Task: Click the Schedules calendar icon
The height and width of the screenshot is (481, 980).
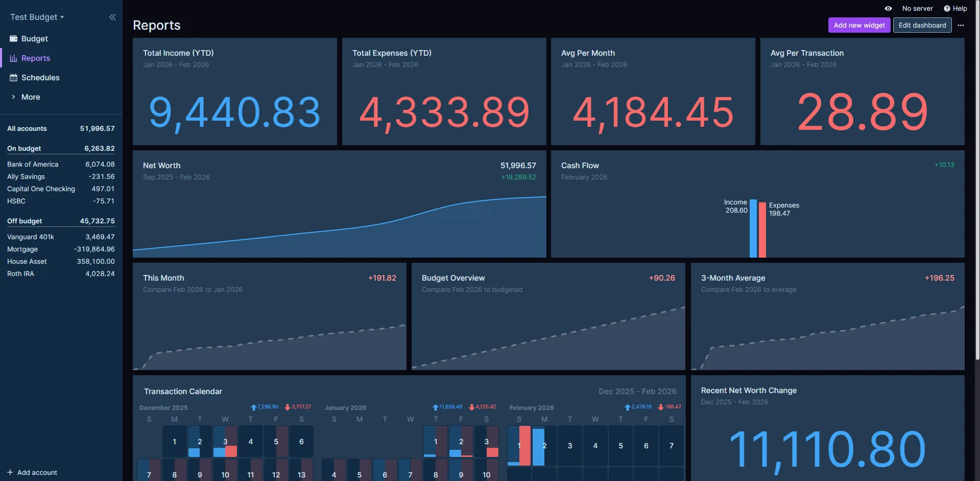Action: click(x=14, y=77)
